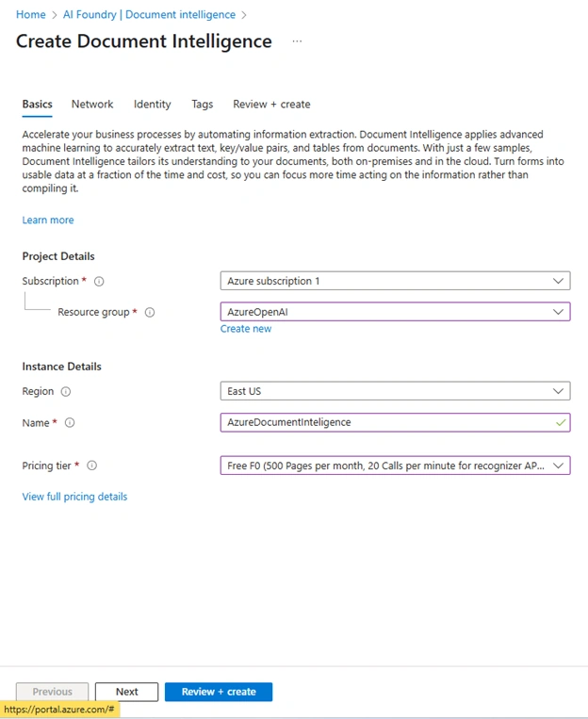The width and height of the screenshot is (588, 719).
Task: Click inside the Name input field
Action: pyautogui.click(x=396, y=422)
